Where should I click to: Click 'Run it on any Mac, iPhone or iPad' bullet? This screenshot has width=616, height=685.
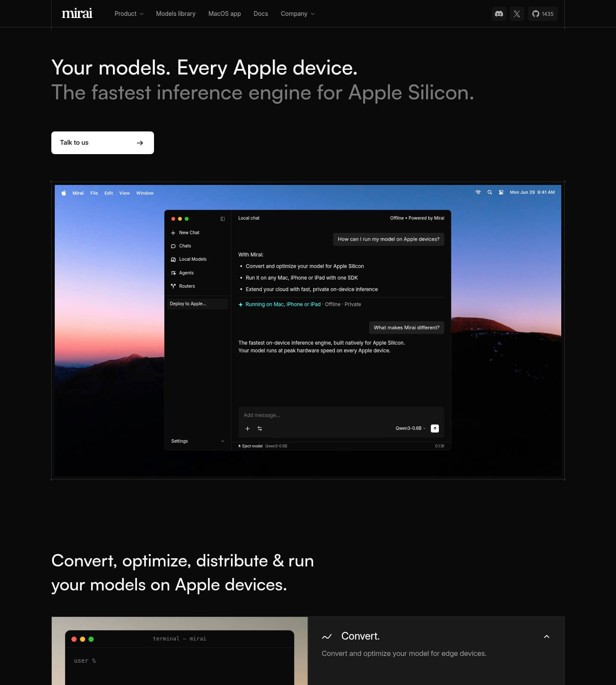[x=302, y=278]
